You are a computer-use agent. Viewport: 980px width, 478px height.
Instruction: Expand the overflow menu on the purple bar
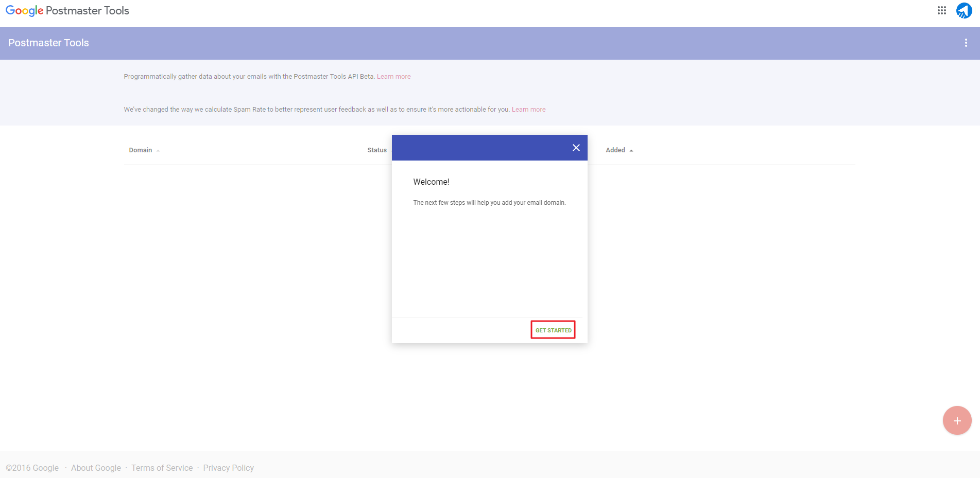click(x=966, y=43)
